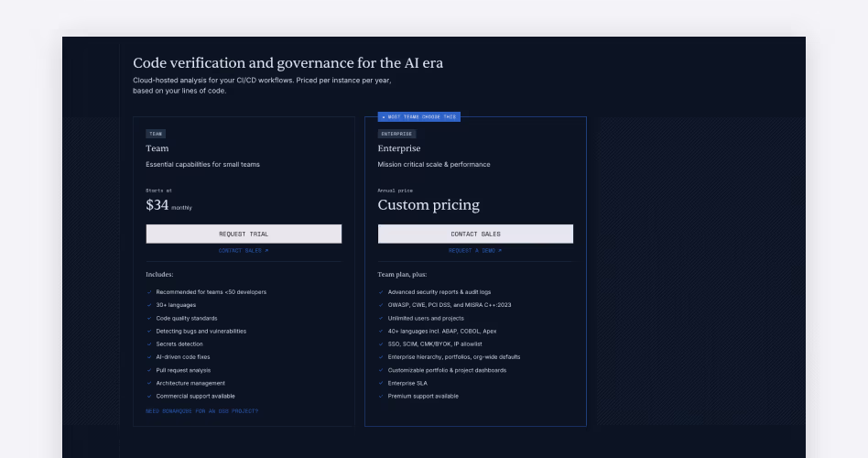Click the Team plan heading
Viewport: 868px width, 458px height.
click(157, 148)
